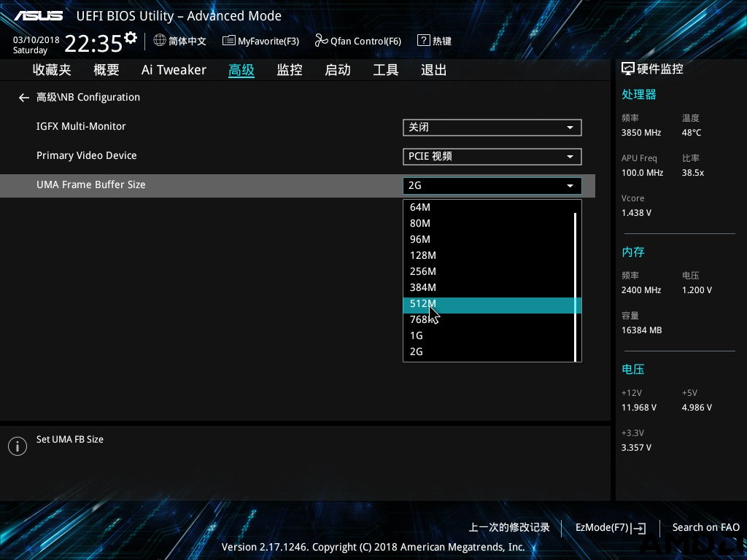
Task: Click Search on FAQ link
Action: pos(706,528)
